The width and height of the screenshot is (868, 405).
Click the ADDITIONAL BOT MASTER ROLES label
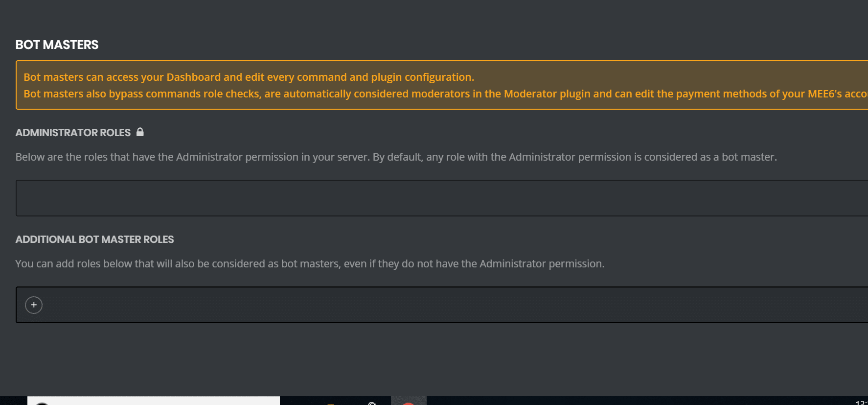[94, 239]
